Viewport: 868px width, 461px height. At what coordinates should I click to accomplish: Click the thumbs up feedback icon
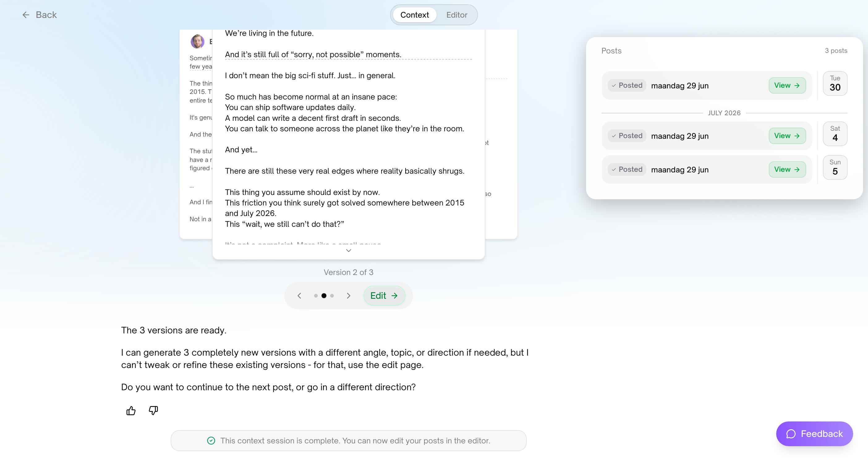click(x=131, y=411)
